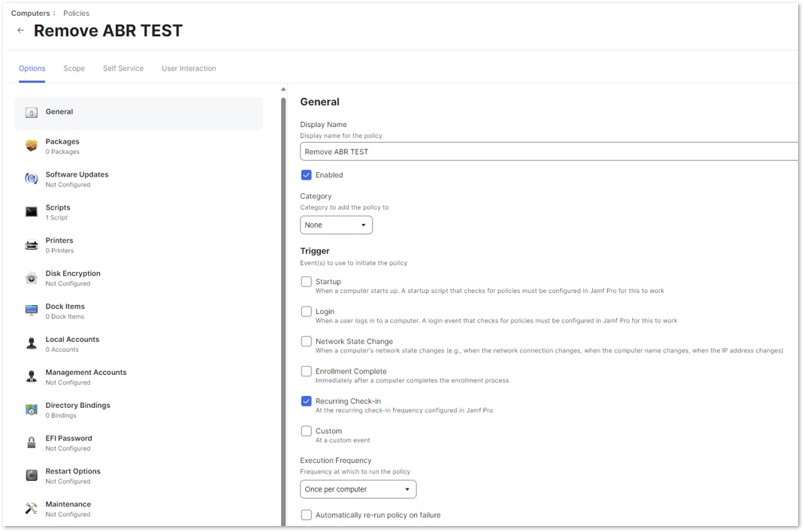Open the Maintenance tools icon

[32, 509]
